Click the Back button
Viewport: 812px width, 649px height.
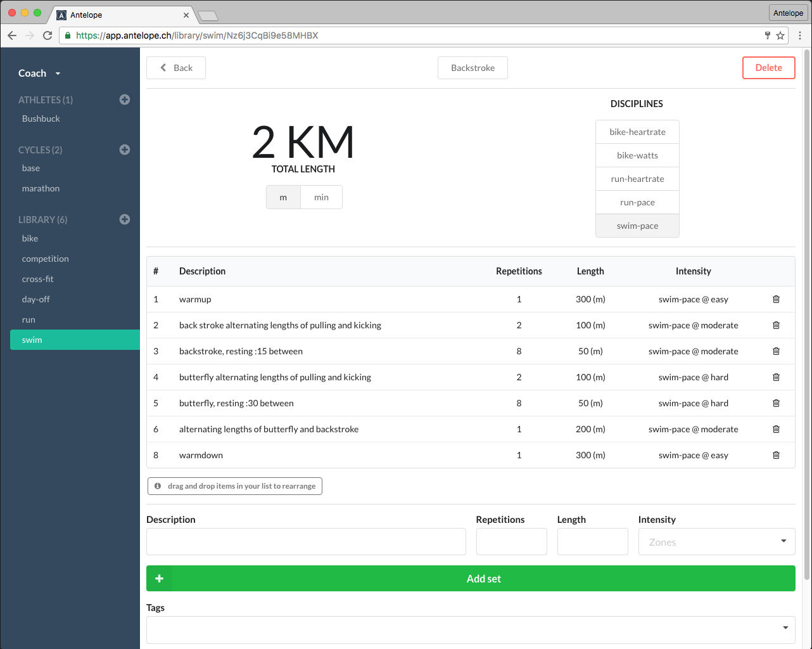point(176,68)
